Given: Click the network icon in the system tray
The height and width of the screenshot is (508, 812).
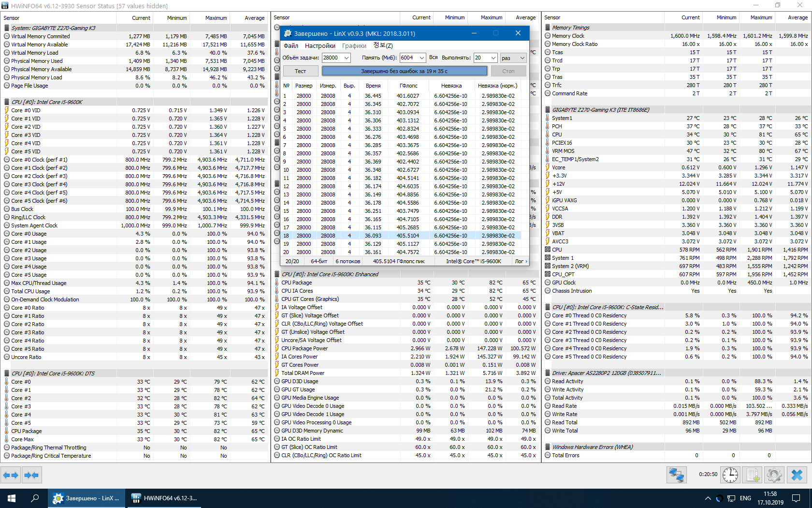Looking at the screenshot, I should [x=731, y=498].
